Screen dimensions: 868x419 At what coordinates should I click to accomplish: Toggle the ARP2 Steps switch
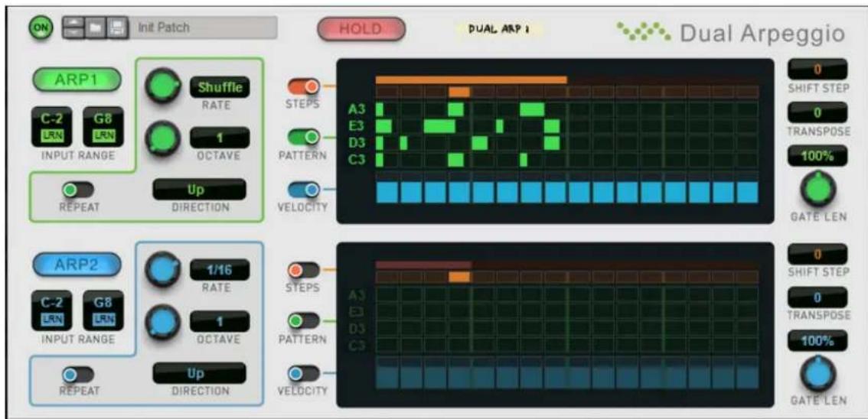(304, 271)
